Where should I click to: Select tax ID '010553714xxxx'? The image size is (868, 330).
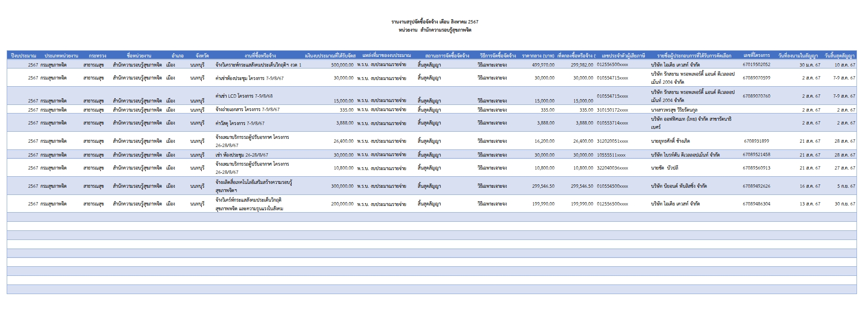click(613, 123)
